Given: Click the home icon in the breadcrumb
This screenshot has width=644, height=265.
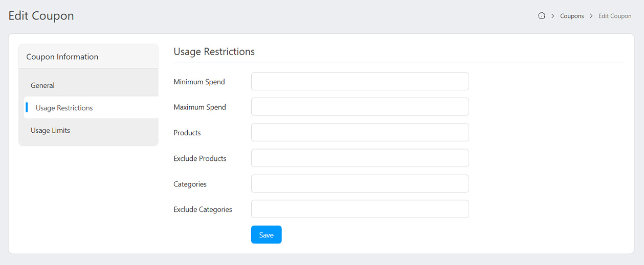Looking at the screenshot, I should 542,16.
